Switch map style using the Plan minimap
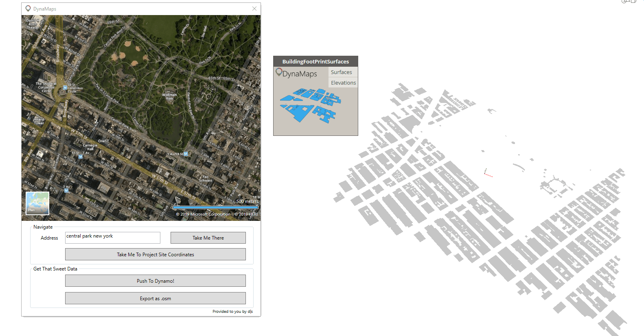 [37, 203]
